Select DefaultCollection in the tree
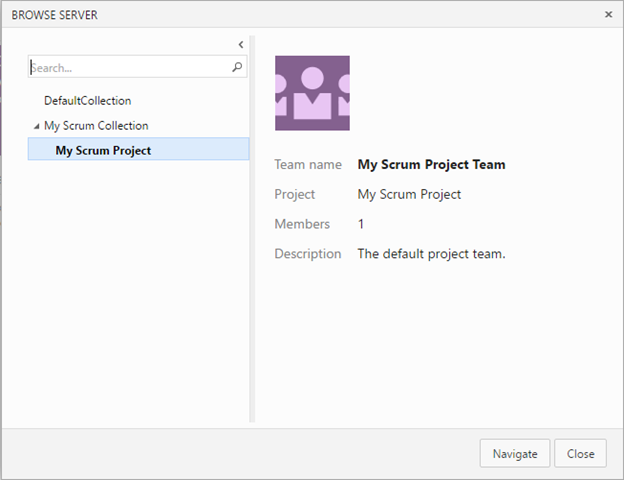Image resolution: width=624 pixels, height=480 pixels. (87, 101)
